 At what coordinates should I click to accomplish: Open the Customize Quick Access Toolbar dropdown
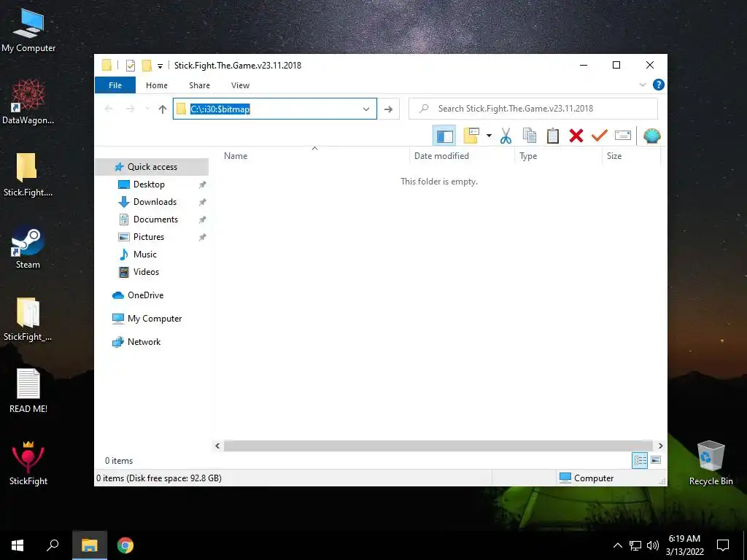click(160, 66)
